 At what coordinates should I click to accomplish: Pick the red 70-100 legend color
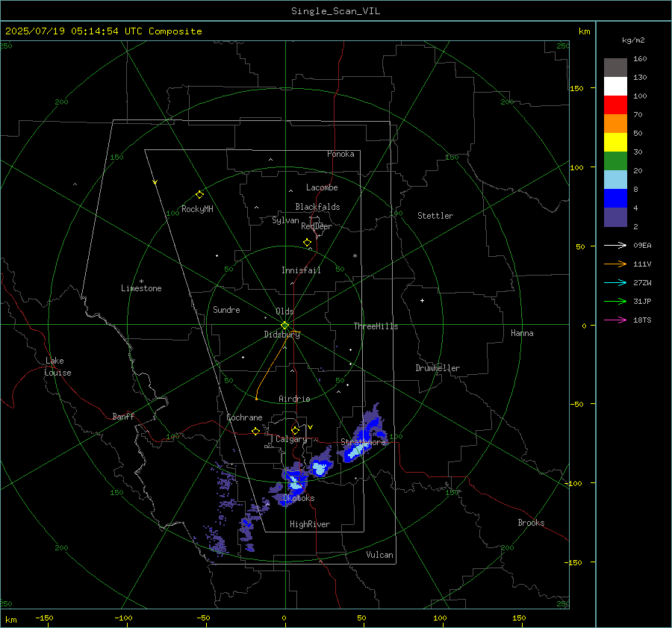tap(615, 105)
